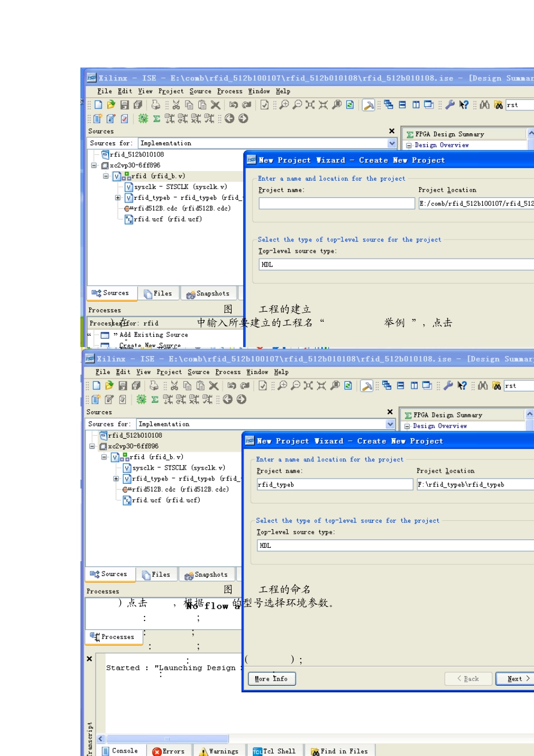534x756 pixels.
Task: Select the Tcl Shell tab
Action: 275,750
